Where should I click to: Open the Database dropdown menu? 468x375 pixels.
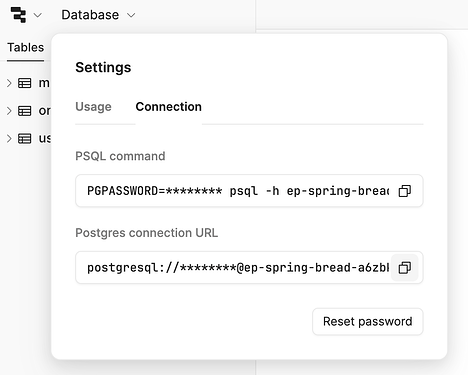[x=98, y=15]
